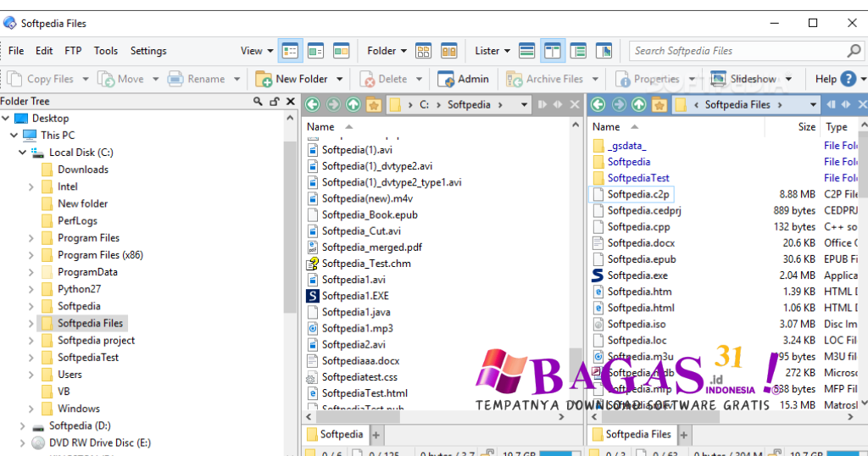Click the Delete toolbar button
Image resolution: width=868 pixels, height=456 pixels.
point(384,79)
